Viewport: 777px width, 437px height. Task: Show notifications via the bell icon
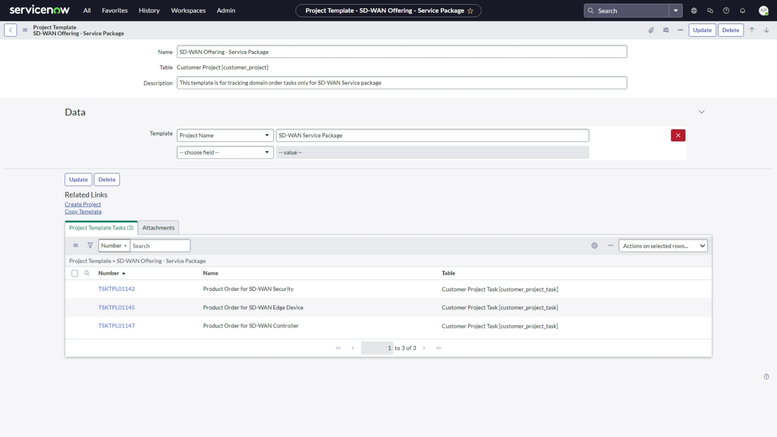click(x=742, y=10)
